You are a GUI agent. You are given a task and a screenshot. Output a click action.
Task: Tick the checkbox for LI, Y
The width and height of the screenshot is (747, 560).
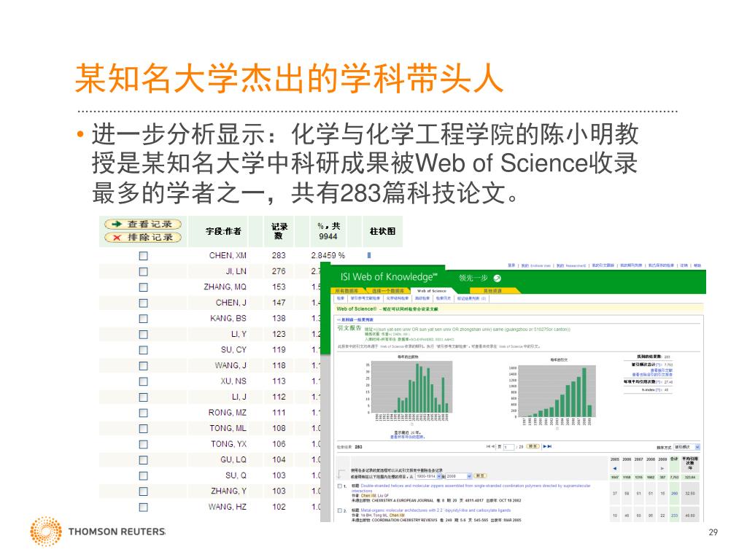coord(143,334)
